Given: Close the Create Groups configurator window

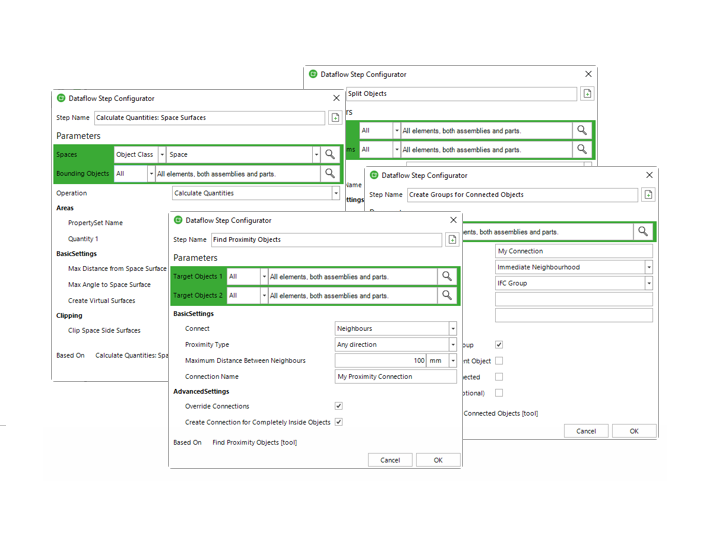Looking at the screenshot, I should tap(649, 175).
